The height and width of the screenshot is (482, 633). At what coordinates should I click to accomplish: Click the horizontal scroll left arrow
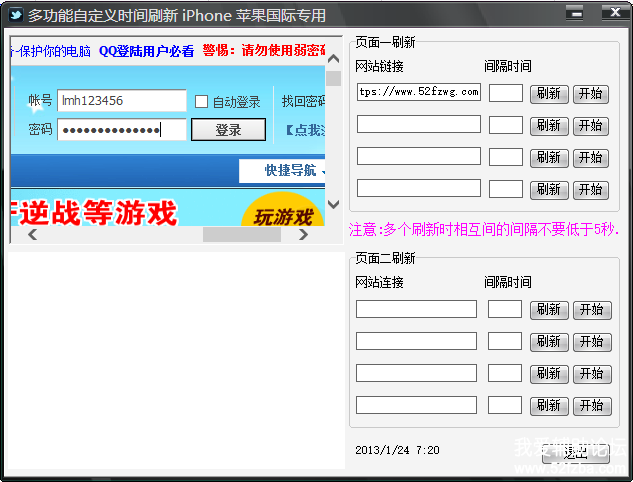[x=31, y=235]
